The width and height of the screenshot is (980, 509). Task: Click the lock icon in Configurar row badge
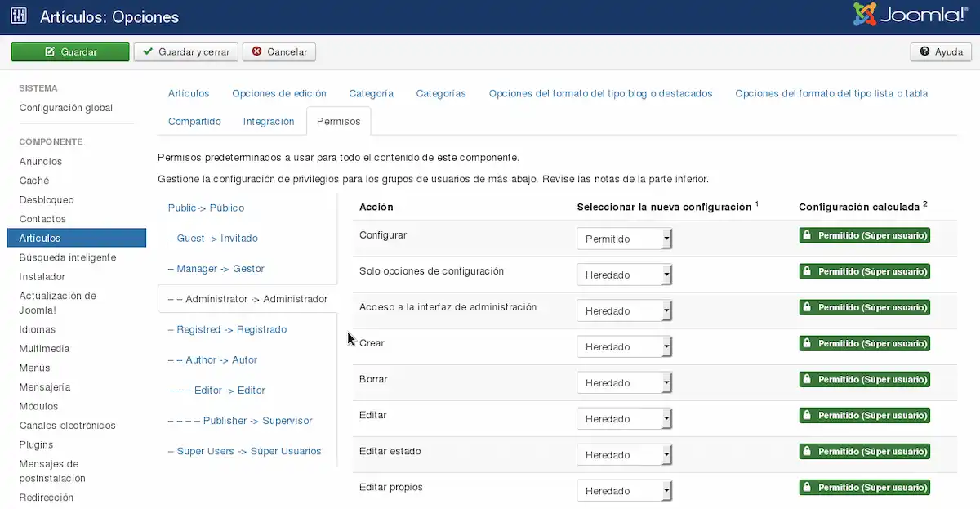(x=807, y=235)
